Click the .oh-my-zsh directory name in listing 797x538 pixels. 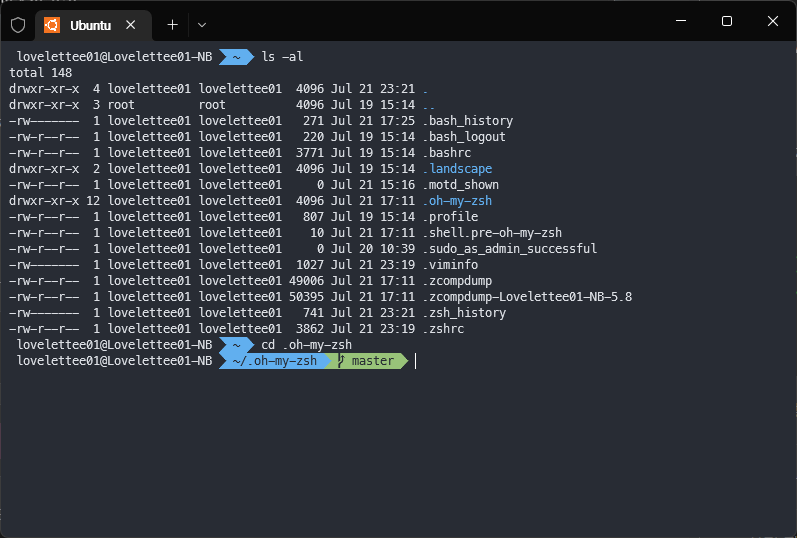pos(457,201)
